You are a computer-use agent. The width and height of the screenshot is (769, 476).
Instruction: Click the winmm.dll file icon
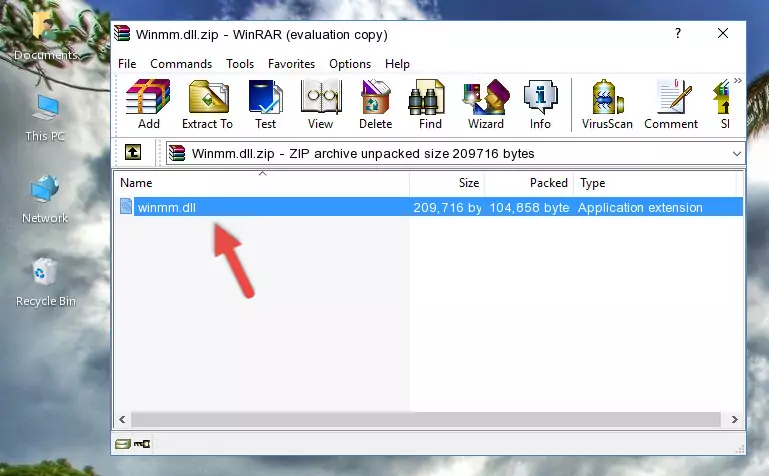click(x=126, y=206)
